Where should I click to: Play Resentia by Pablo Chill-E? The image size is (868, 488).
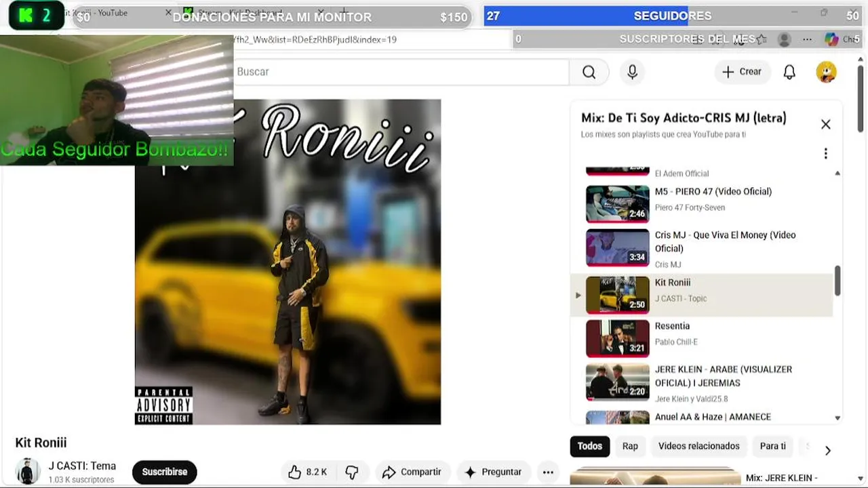(x=702, y=338)
